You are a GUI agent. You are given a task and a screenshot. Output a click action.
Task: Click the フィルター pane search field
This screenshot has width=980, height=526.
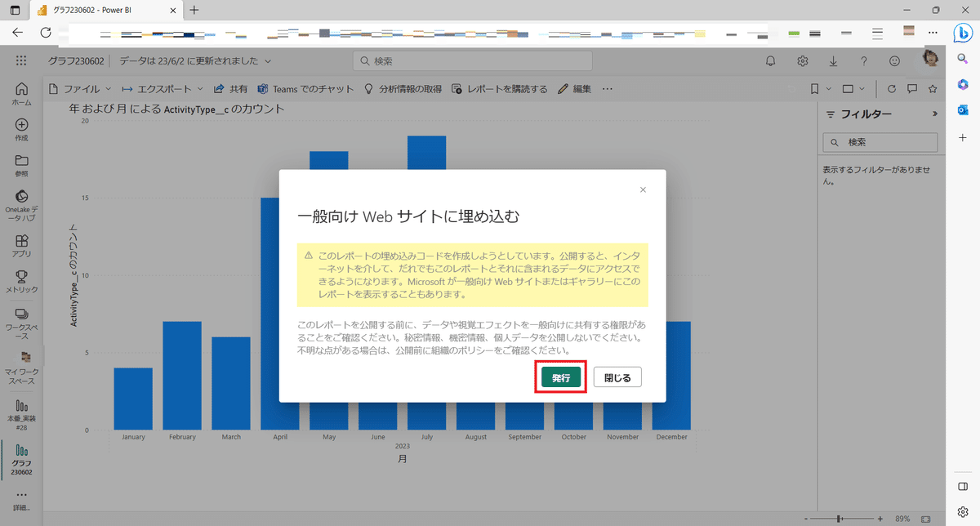[x=880, y=142]
